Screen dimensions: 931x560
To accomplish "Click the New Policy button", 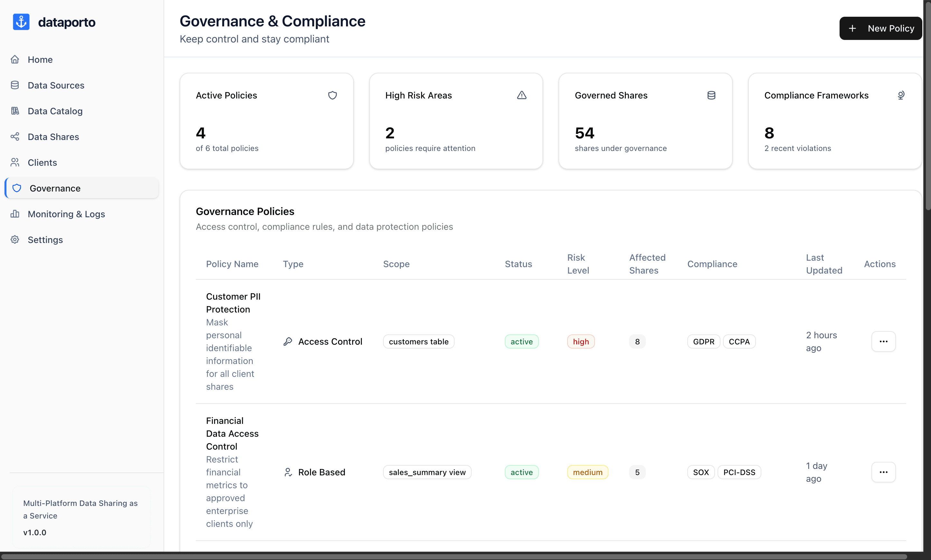I will 880,28.
